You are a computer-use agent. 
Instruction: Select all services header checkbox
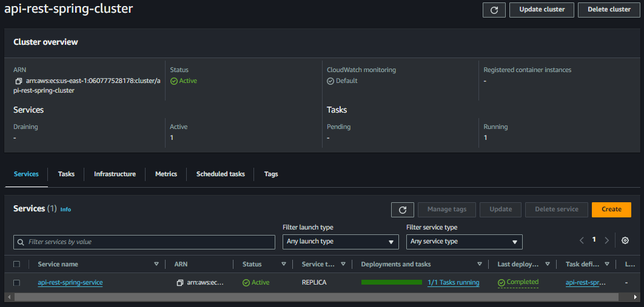tap(16, 265)
